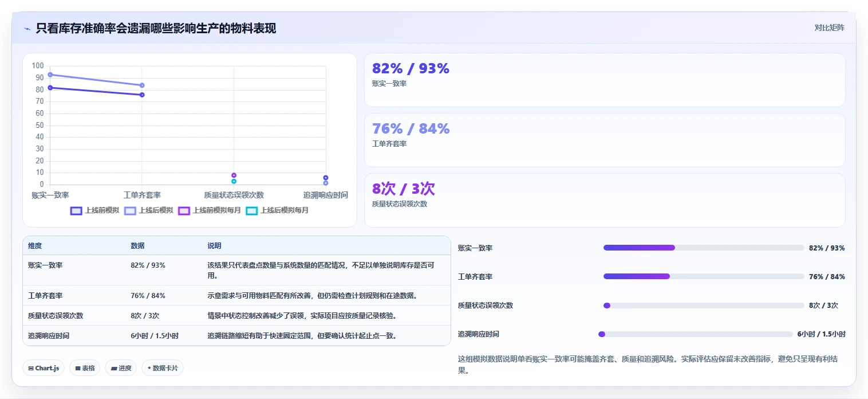Click the 质量状态误领次数 progress bar

tap(704, 306)
